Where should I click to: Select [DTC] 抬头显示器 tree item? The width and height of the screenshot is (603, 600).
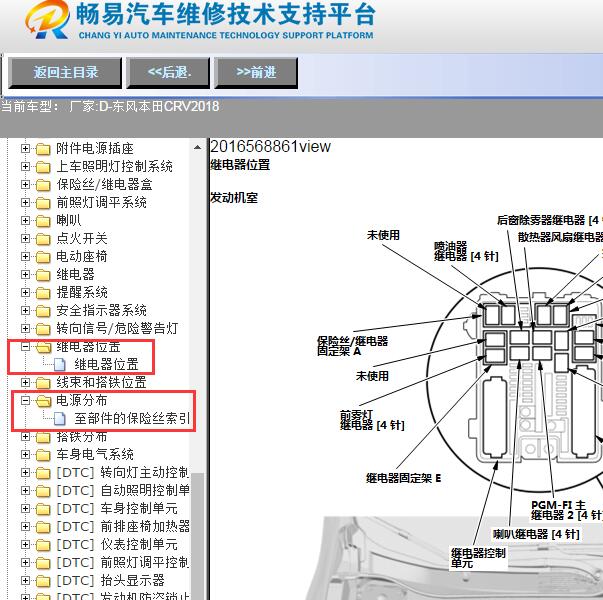click(x=110, y=581)
